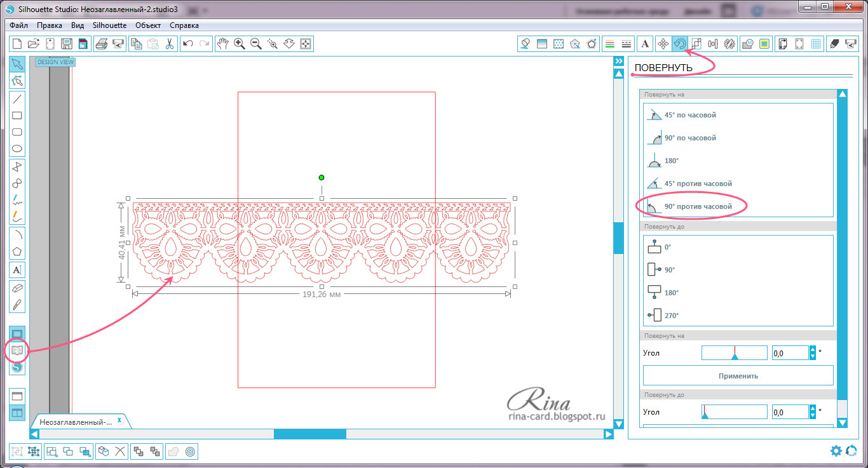Click the Fit to window icon

point(306,44)
